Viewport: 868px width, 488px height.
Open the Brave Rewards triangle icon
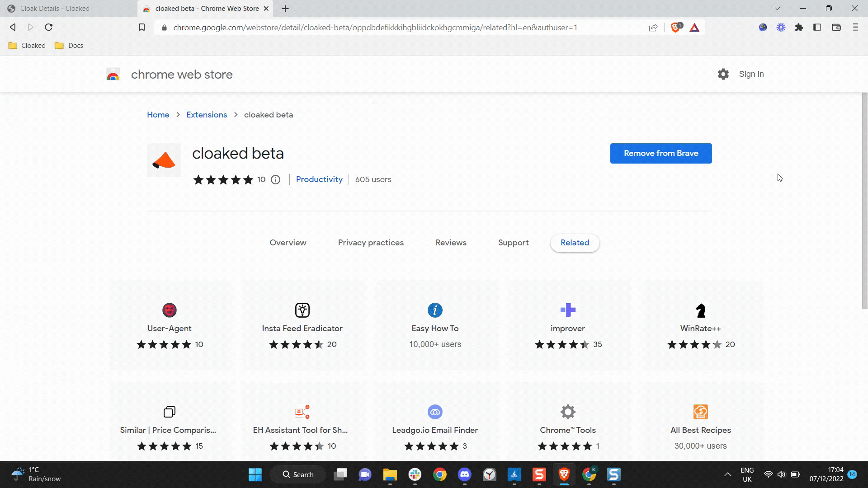(x=695, y=27)
